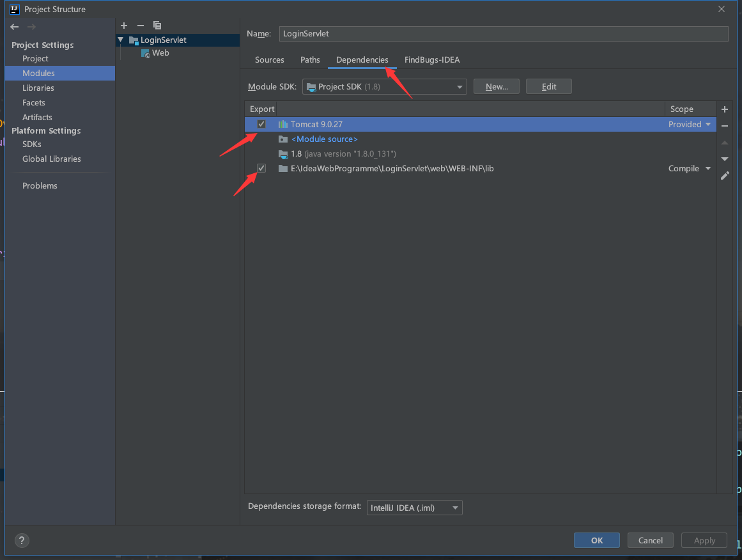Open the FindBugs-IDEA tab
742x560 pixels.
pos(432,59)
